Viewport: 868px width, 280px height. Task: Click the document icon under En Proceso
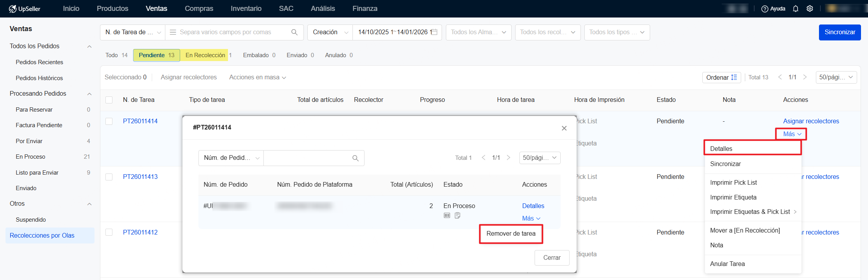[458, 215]
